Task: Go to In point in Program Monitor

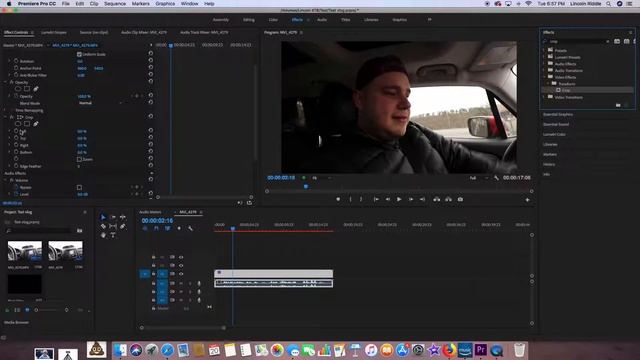Action: point(376,200)
